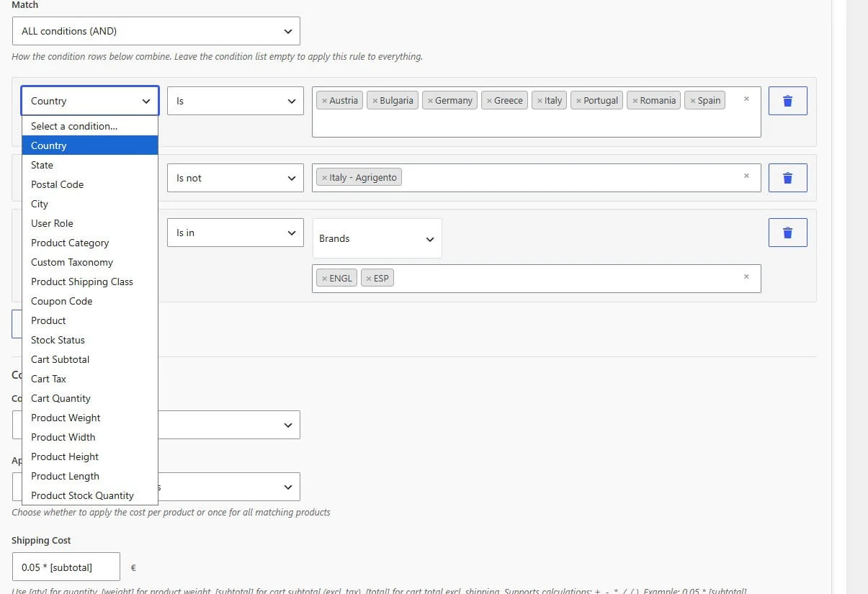868x594 pixels.
Task: Select Cart Subtotal condition option
Action: click(90, 359)
